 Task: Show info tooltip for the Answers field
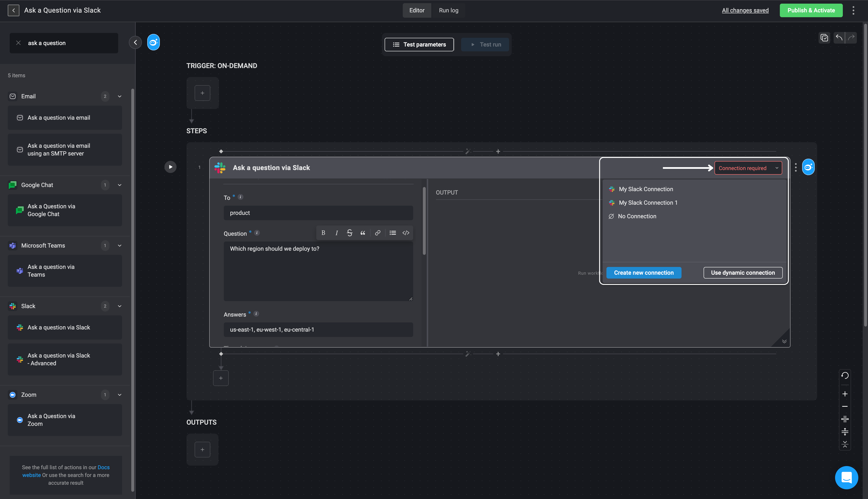256,314
